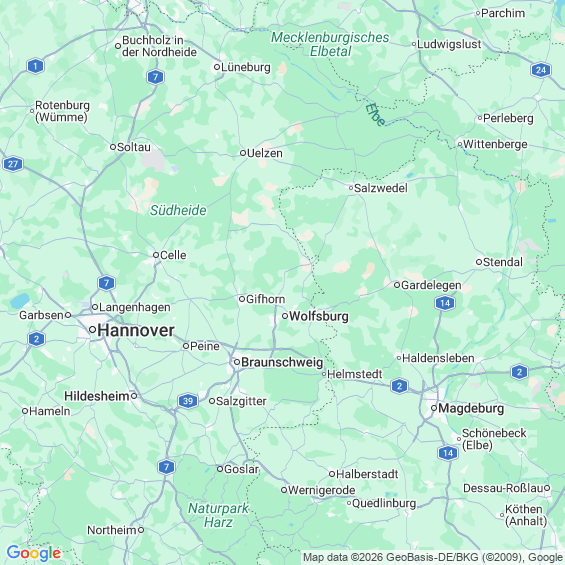Click the A2 shield near Helmstedt
Screen dimensions: 565x565
click(x=399, y=386)
